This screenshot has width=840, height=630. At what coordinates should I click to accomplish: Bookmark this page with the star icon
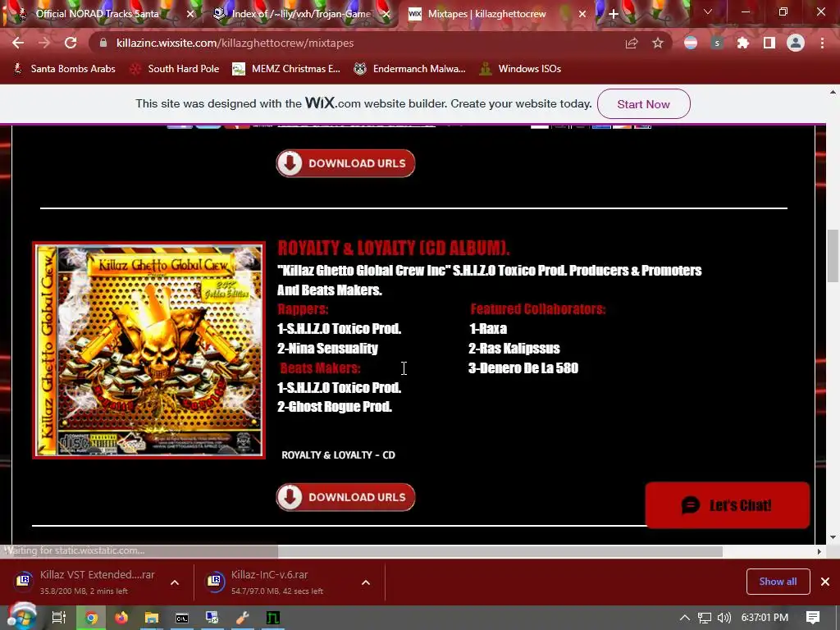[x=658, y=43]
